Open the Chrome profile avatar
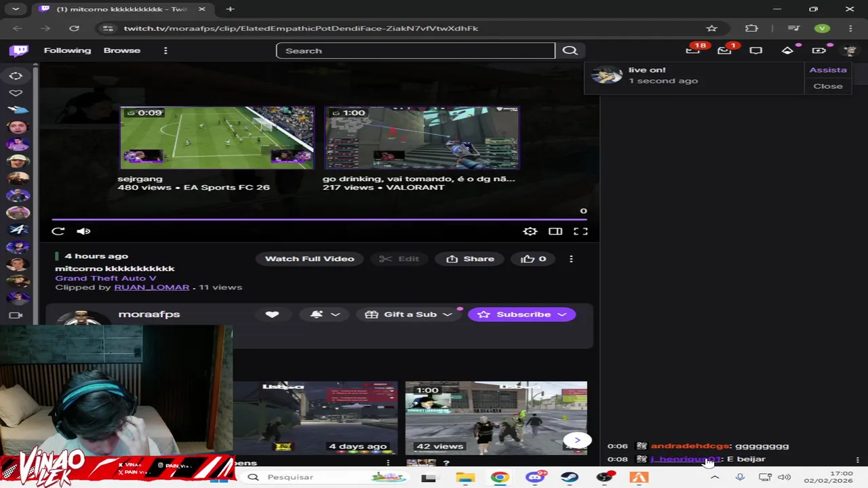This screenshot has width=868, height=488. click(822, 28)
